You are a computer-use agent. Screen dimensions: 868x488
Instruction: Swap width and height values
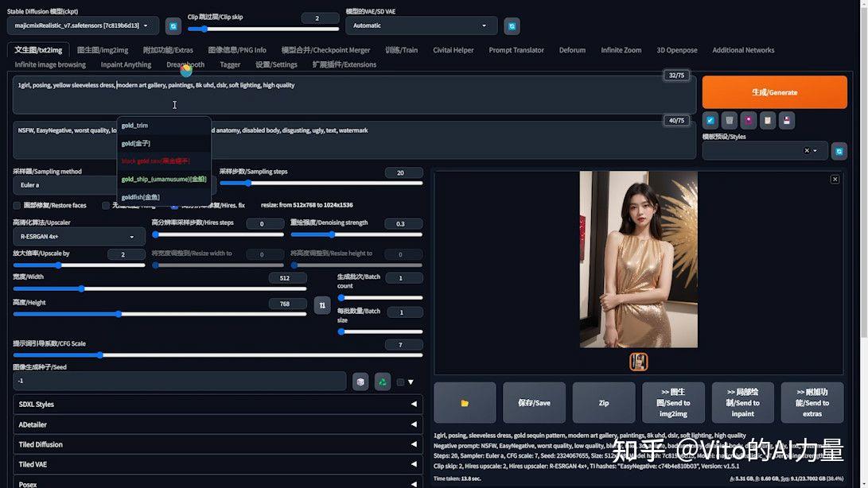(322, 305)
